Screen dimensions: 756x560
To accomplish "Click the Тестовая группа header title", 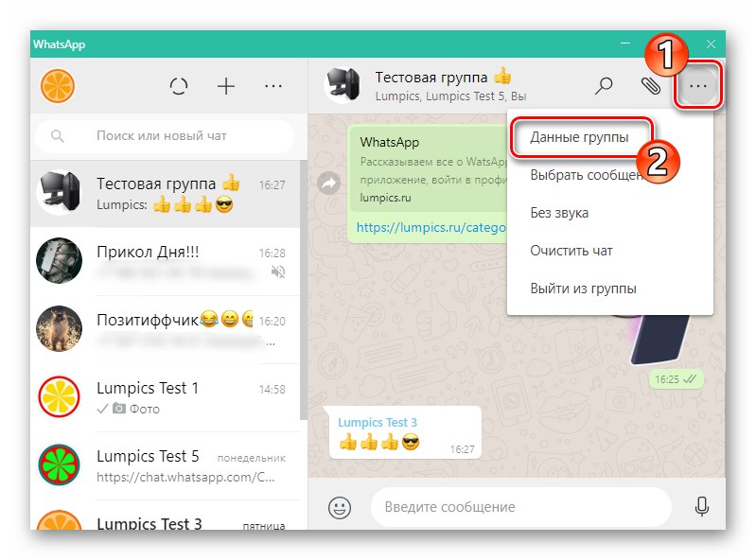I will tap(443, 78).
